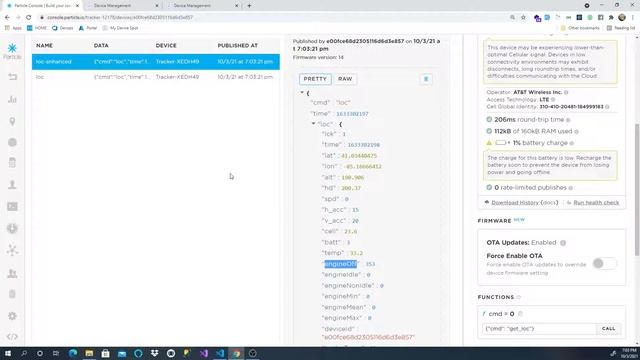Open Microsoft Edge from taskbar
Viewport: 640px width, 360px height.
click(73, 353)
